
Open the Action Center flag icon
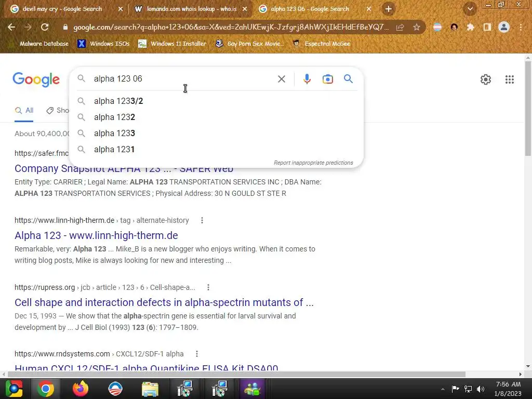pyautogui.click(x=455, y=389)
